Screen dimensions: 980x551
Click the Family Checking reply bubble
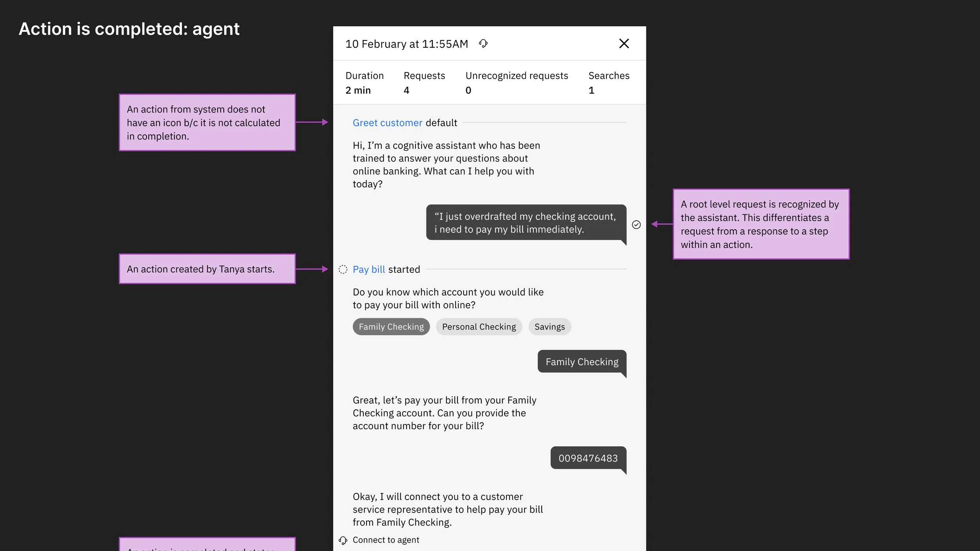click(582, 361)
